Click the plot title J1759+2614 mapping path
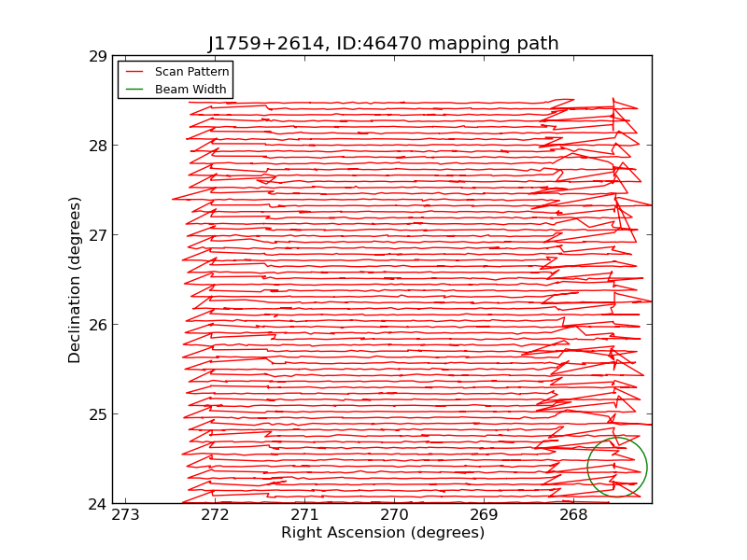 [383, 43]
